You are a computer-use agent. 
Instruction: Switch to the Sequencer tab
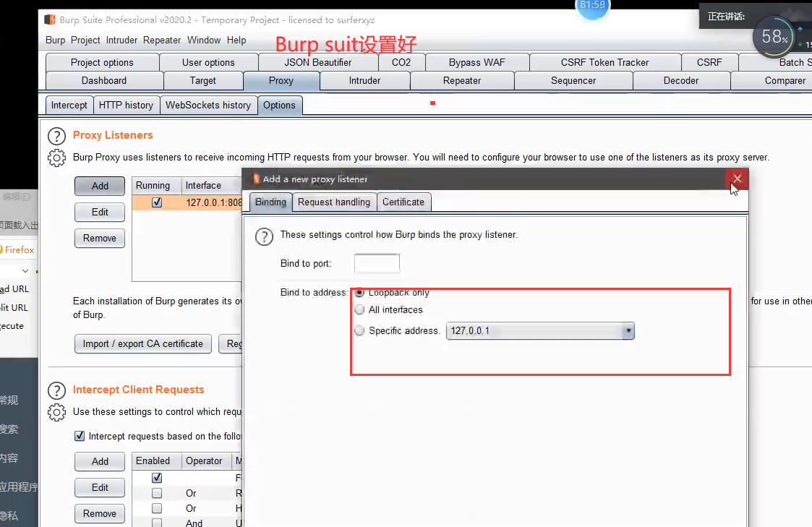coord(573,80)
